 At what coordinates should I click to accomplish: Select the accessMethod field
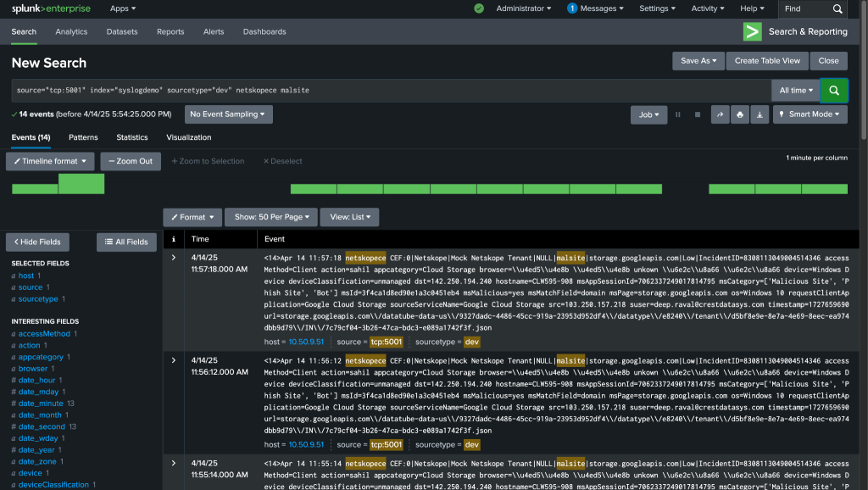point(44,334)
